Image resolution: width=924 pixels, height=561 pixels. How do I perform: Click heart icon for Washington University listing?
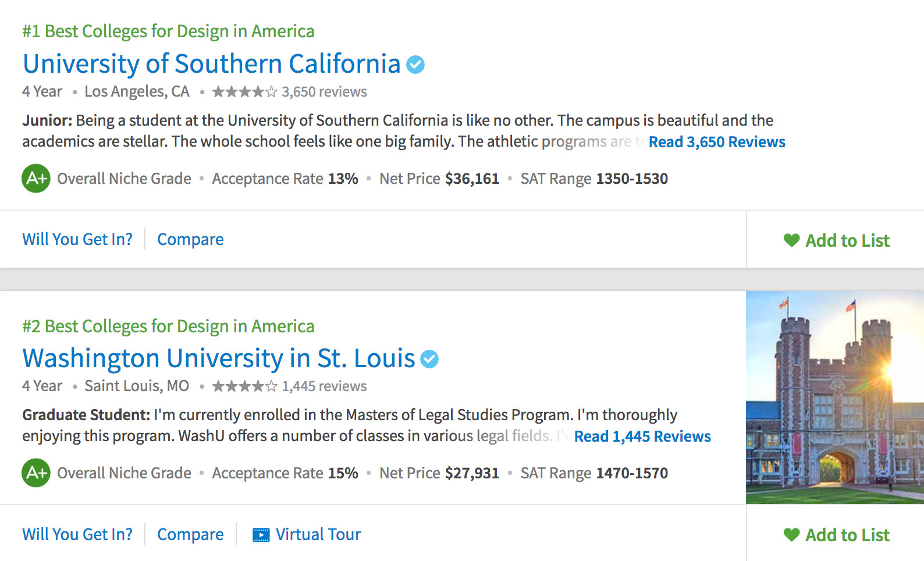click(x=791, y=534)
